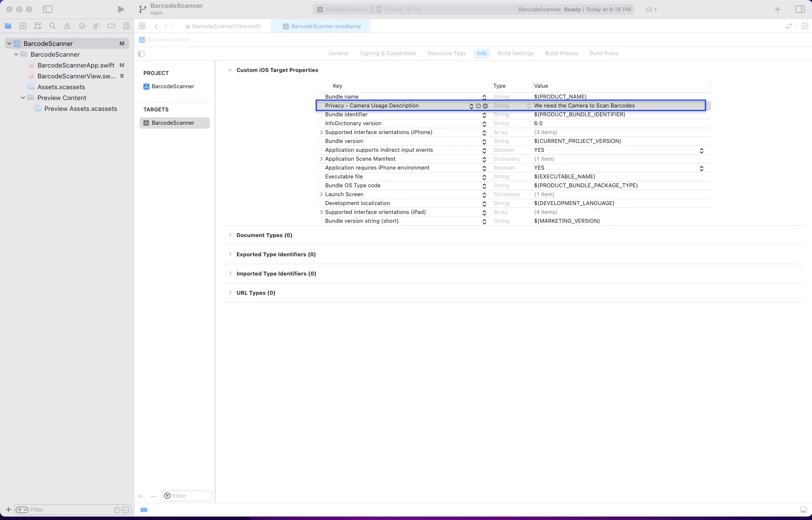Hide the project and targets list
This screenshot has height=520, width=812.
(x=141, y=54)
